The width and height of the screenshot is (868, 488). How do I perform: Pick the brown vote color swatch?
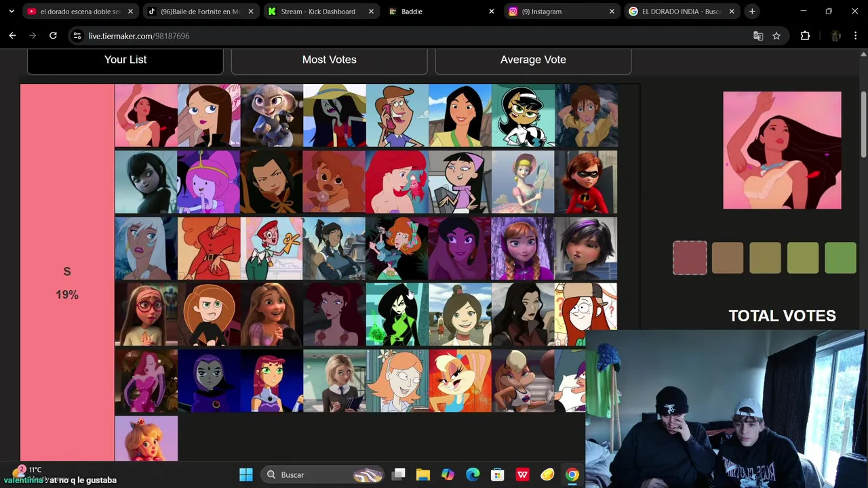(728, 258)
